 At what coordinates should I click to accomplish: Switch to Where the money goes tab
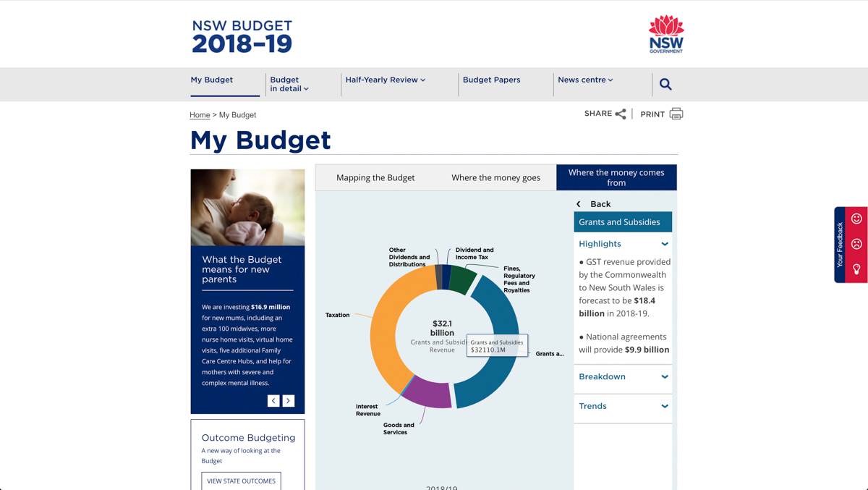[x=495, y=177]
